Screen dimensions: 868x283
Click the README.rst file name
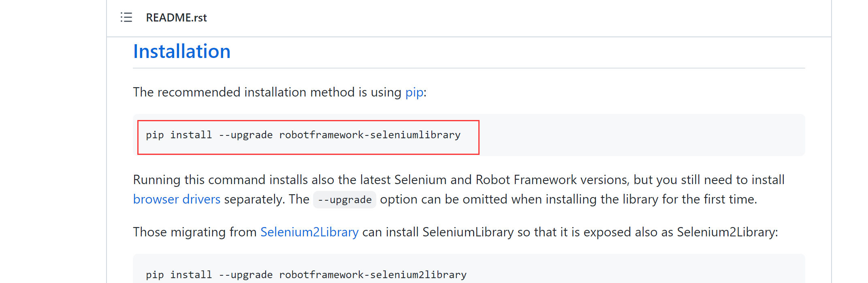tap(176, 18)
